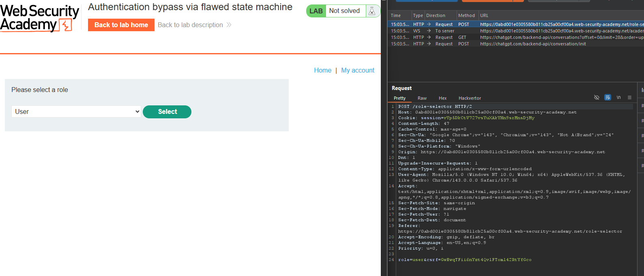Click the Accept-Language header line
The image size is (644, 276).
(x=442, y=243)
